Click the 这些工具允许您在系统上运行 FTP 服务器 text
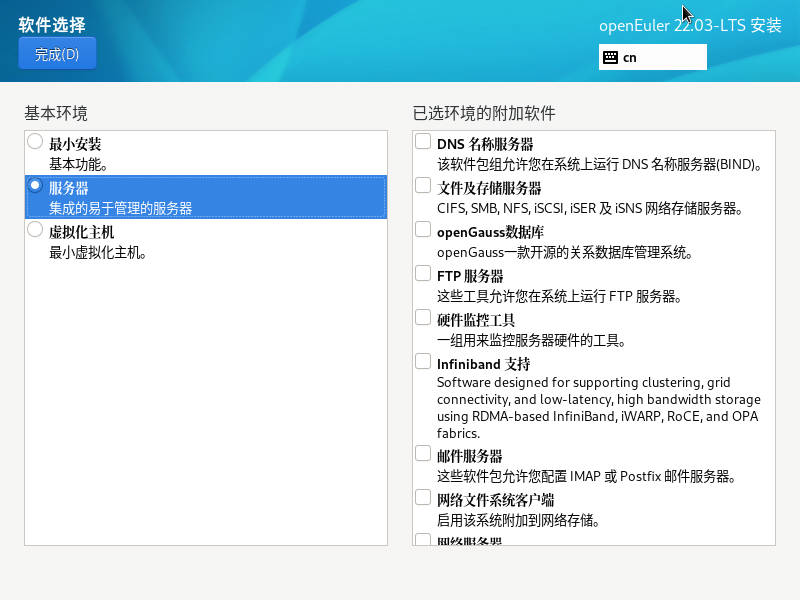Viewport: 800px width, 600px height. [560, 296]
